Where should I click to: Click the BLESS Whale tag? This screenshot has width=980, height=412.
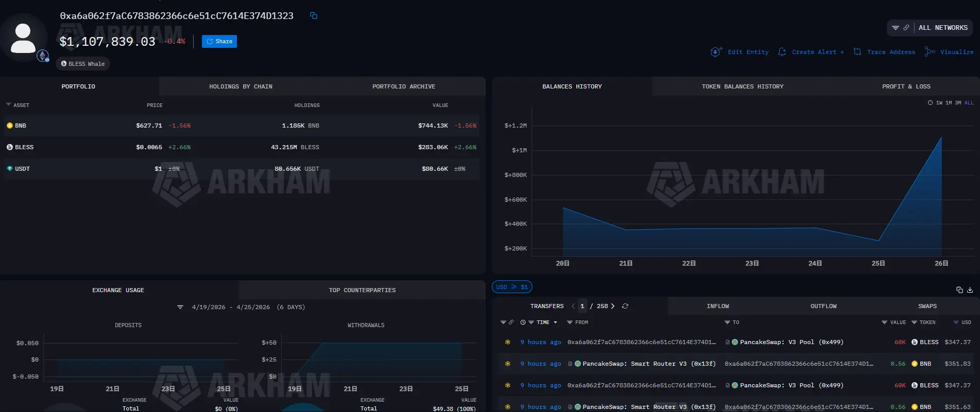pyautogui.click(x=83, y=64)
